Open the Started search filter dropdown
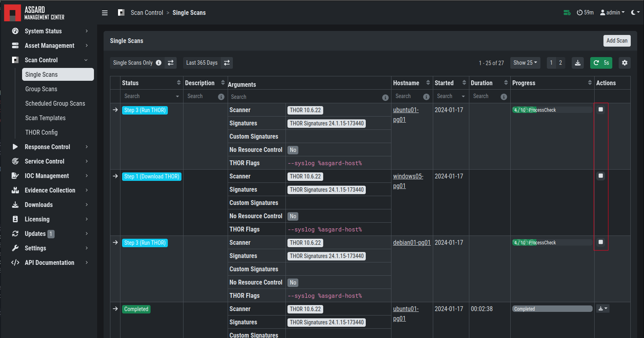 coord(451,96)
